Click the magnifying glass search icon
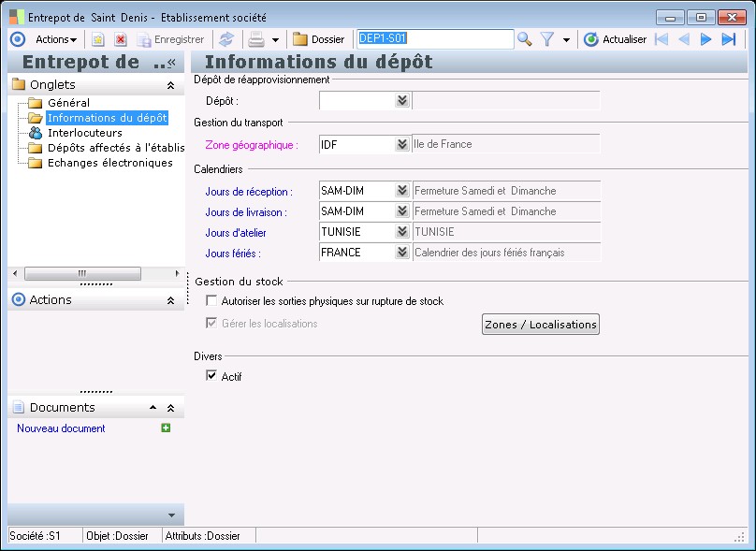 tap(525, 39)
